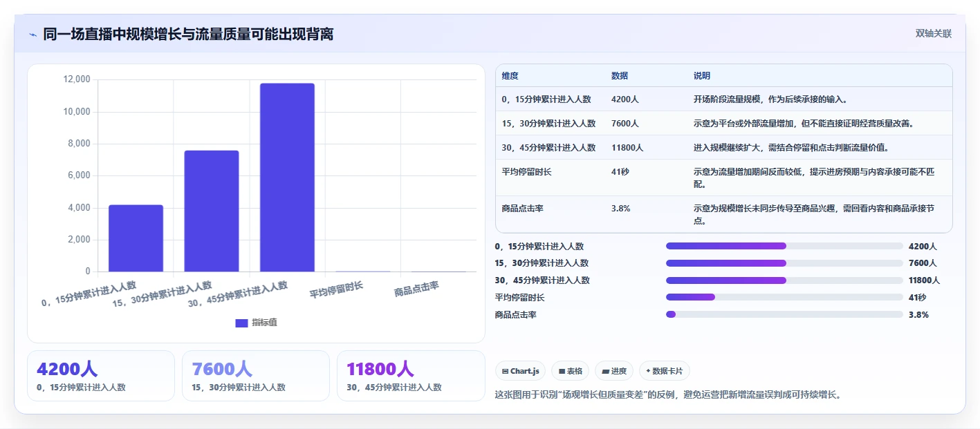980x429 pixels.
Task: Click x-axis label 商品点击率 in chart
Action: tap(416, 289)
